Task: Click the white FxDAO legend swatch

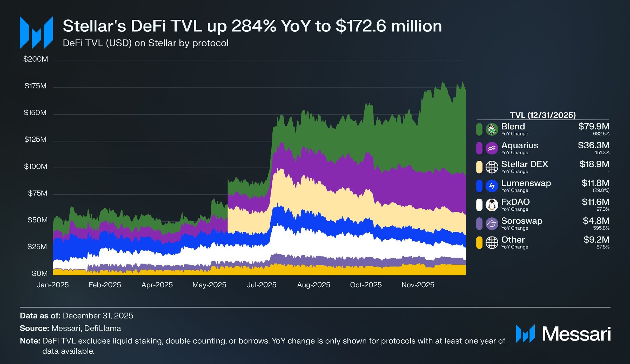Action: click(479, 205)
